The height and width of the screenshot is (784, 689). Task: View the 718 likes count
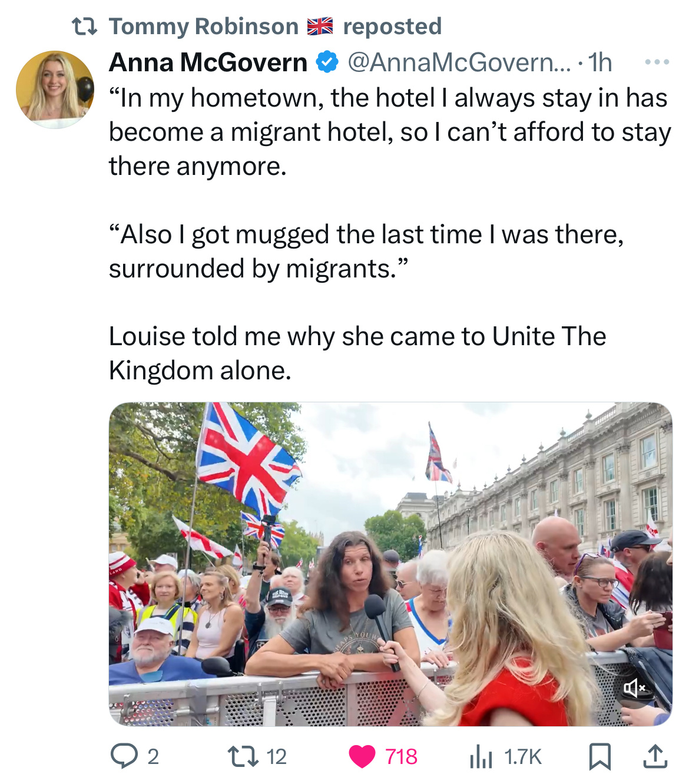point(402,757)
